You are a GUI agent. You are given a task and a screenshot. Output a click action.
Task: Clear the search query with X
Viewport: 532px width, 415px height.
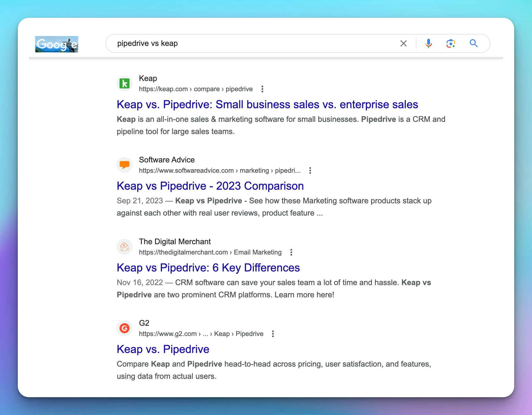coord(403,43)
